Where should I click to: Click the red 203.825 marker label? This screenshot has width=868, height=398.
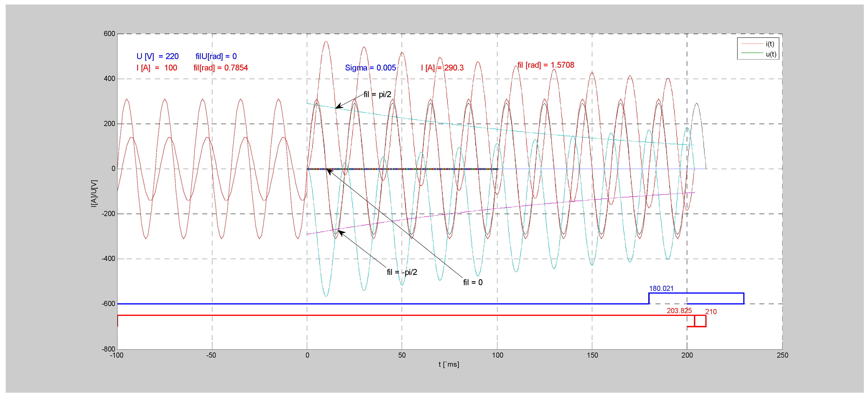point(679,311)
